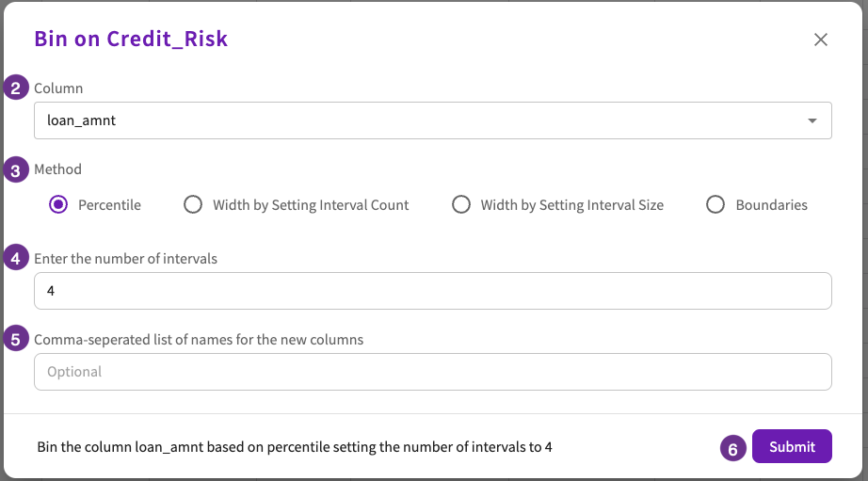Image resolution: width=868 pixels, height=481 pixels.
Task: Open the Column dropdown showing loan_amnt
Action: tap(432, 120)
